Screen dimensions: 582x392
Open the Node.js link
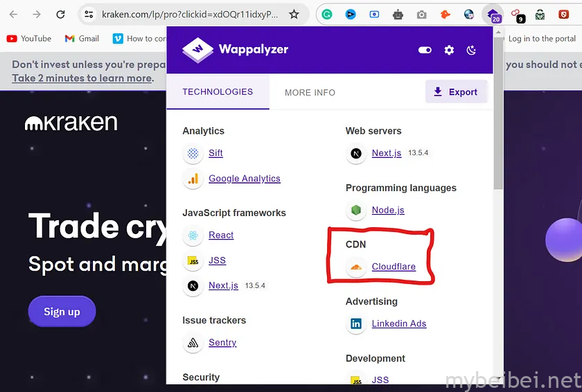click(388, 210)
